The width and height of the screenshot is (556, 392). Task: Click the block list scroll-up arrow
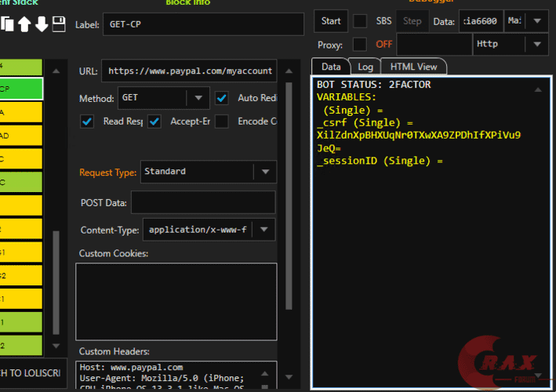click(56, 71)
